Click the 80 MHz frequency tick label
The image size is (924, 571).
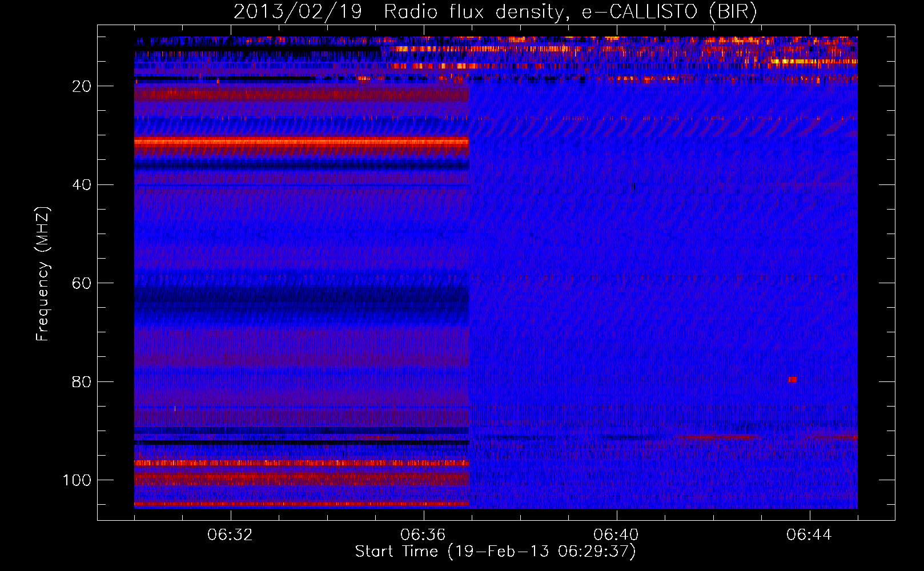tap(82, 382)
